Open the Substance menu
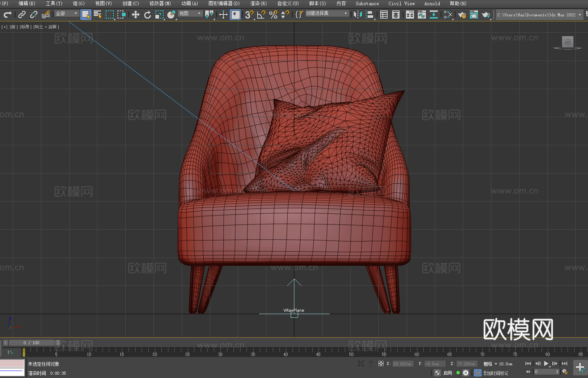 click(x=367, y=3)
